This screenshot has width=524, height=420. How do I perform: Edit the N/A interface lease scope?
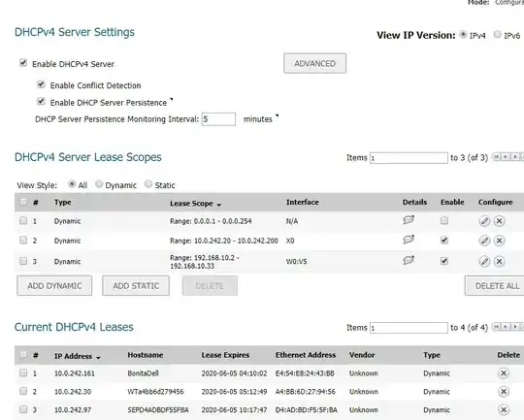tap(484, 221)
